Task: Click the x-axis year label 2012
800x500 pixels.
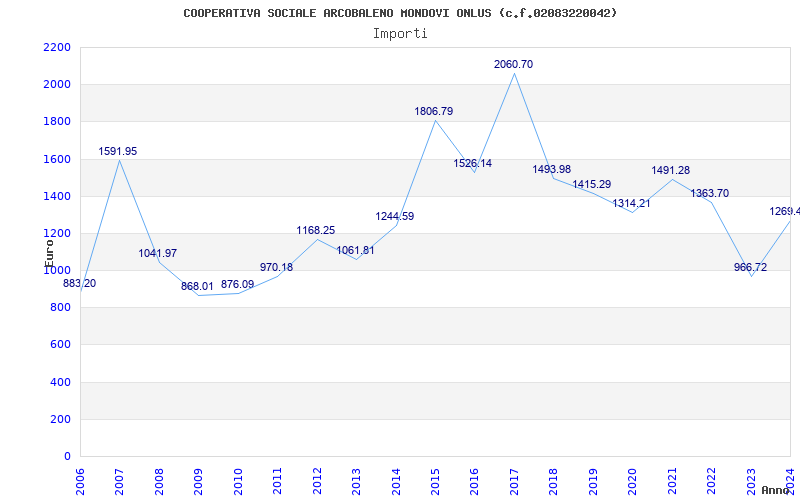Action: (317, 481)
